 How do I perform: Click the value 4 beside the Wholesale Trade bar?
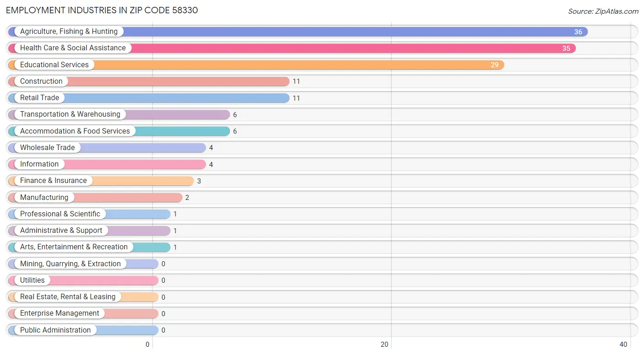[x=211, y=148]
